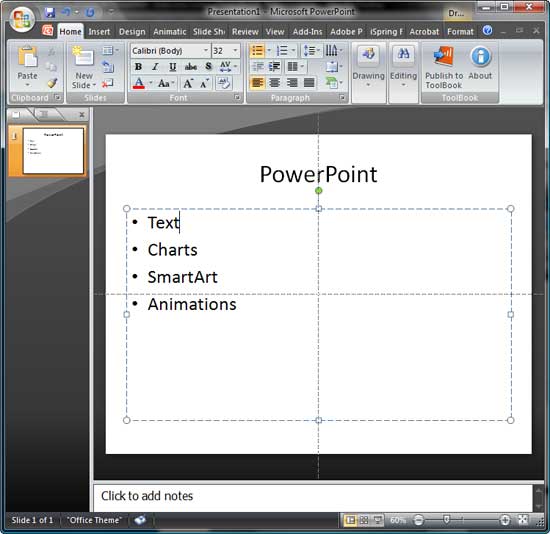Switch to the Review tab

(x=245, y=32)
